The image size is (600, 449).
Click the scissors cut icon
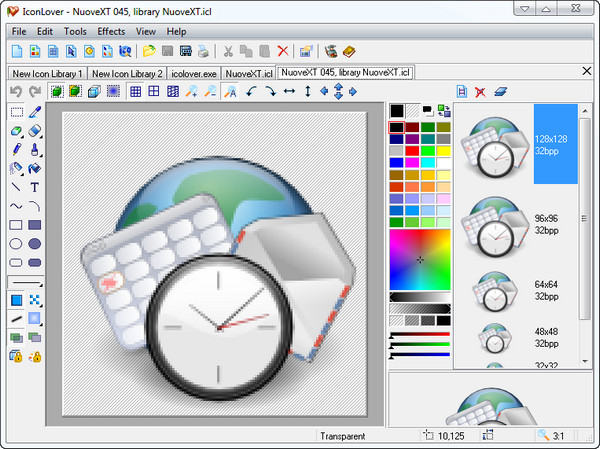pyautogui.click(x=228, y=51)
